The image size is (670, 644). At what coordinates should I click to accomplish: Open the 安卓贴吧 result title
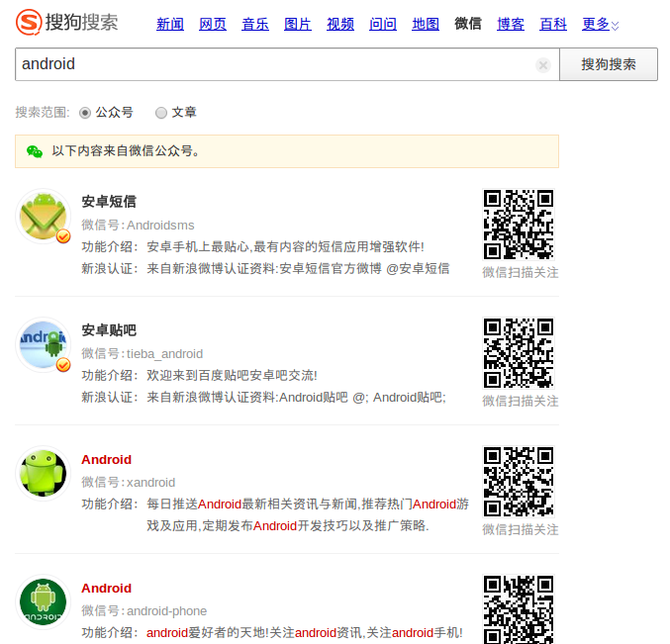click(109, 330)
